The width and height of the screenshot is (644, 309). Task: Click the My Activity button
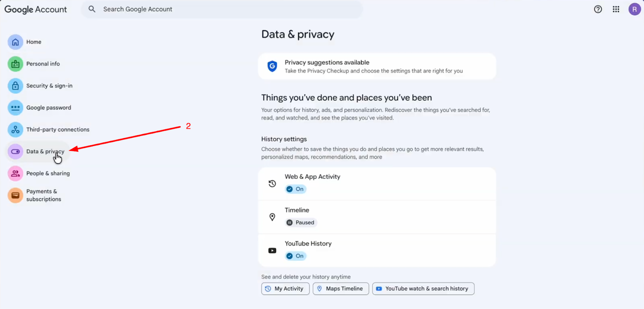click(x=285, y=289)
